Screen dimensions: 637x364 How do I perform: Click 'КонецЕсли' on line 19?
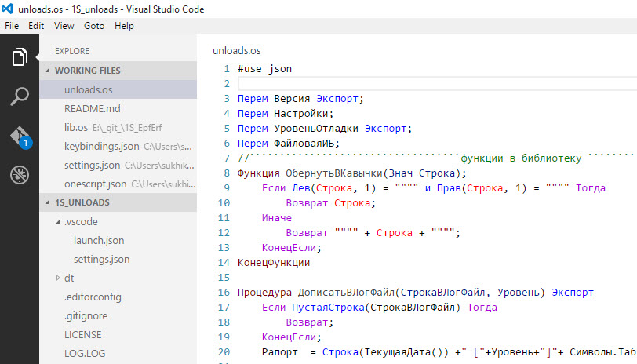[289, 337]
